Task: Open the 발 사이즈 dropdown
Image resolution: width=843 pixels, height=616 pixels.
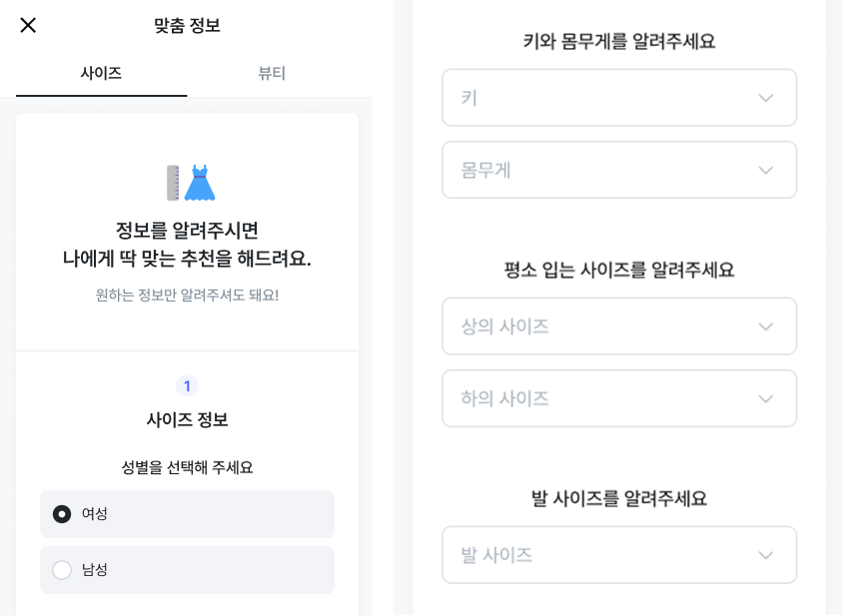Action: (x=619, y=555)
